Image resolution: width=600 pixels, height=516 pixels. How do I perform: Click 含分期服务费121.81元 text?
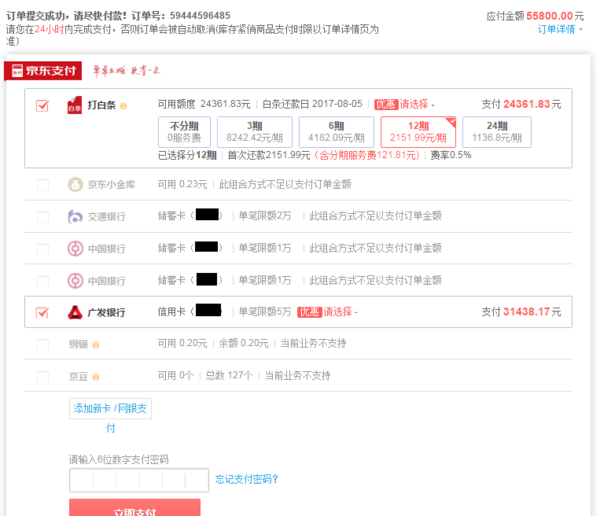pyautogui.click(x=367, y=155)
